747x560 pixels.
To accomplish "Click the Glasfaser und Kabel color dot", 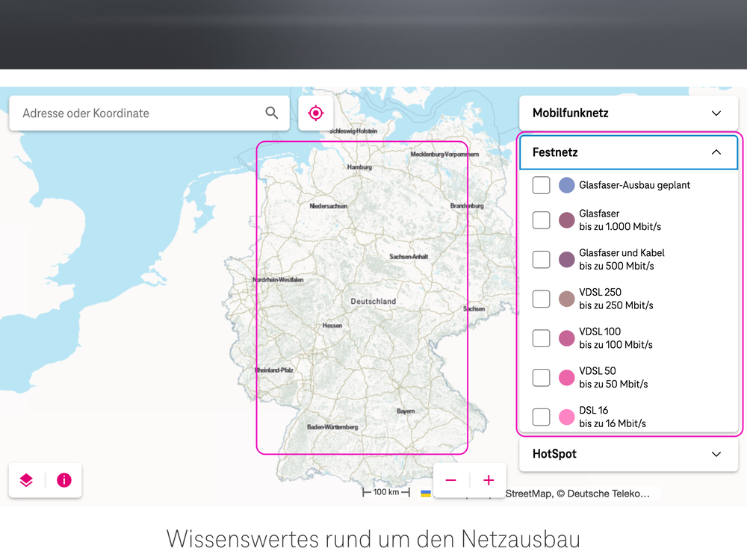I will [x=566, y=259].
